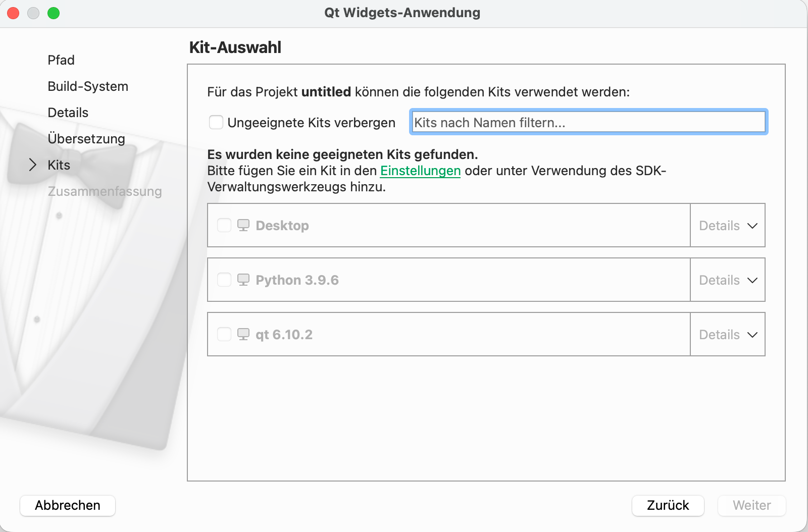Go to the Übersetzung wizard step
The width and height of the screenshot is (808, 532).
point(86,139)
